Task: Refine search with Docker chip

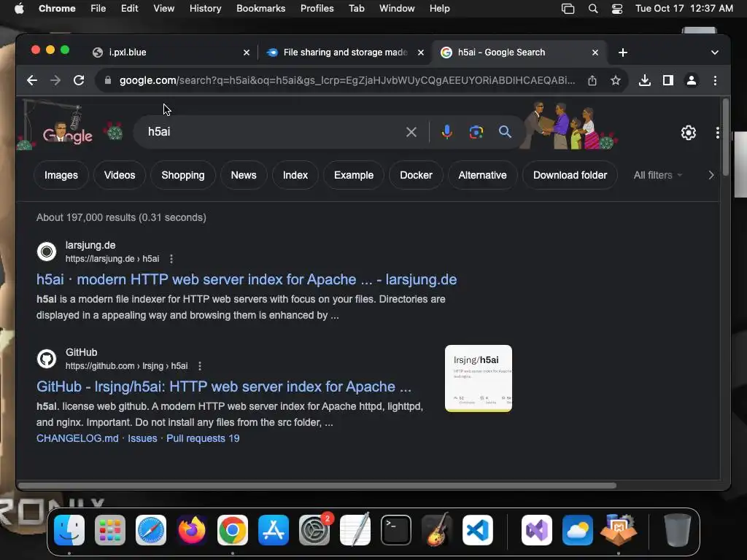Action: click(x=416, y=175)
